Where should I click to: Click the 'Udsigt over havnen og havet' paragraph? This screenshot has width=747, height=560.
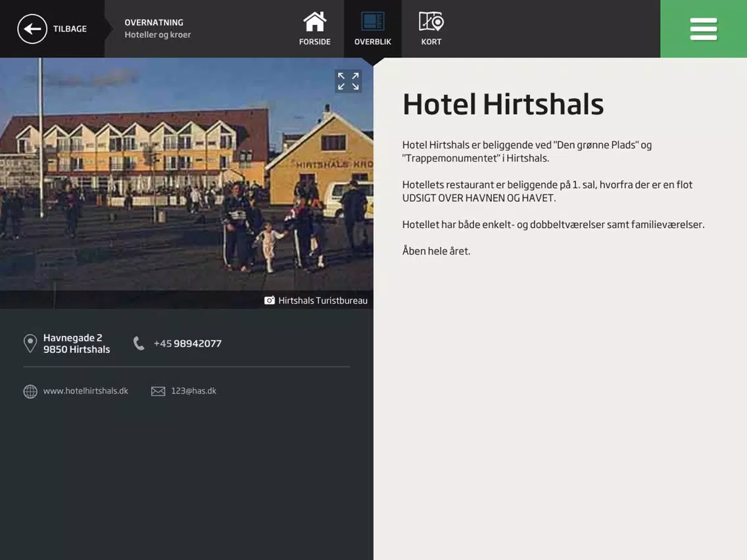(x=547, y=191)
